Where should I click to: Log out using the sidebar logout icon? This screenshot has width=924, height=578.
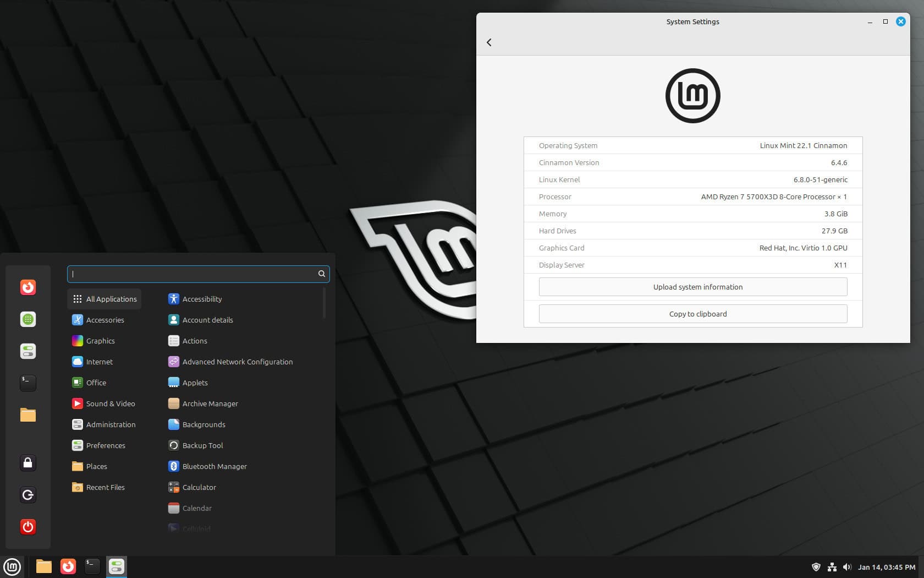(x=28, y=494)
